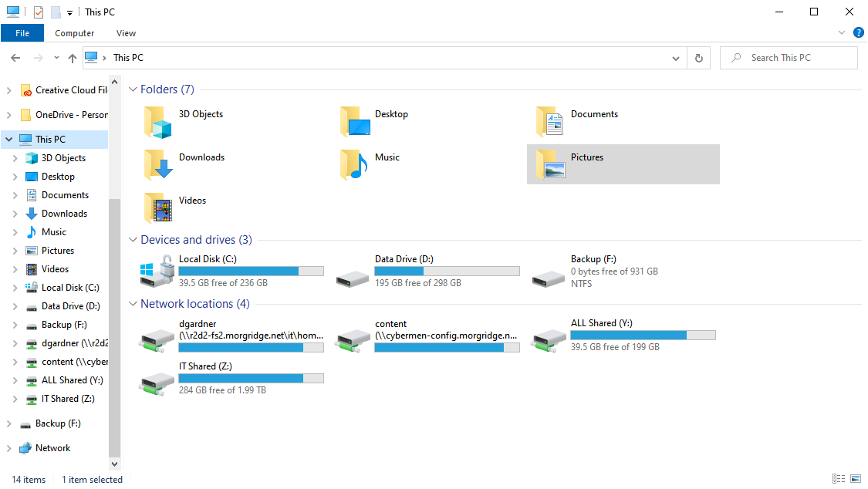
Task: Open Local Disk (C:) drive icon
Action: [157, 271]
